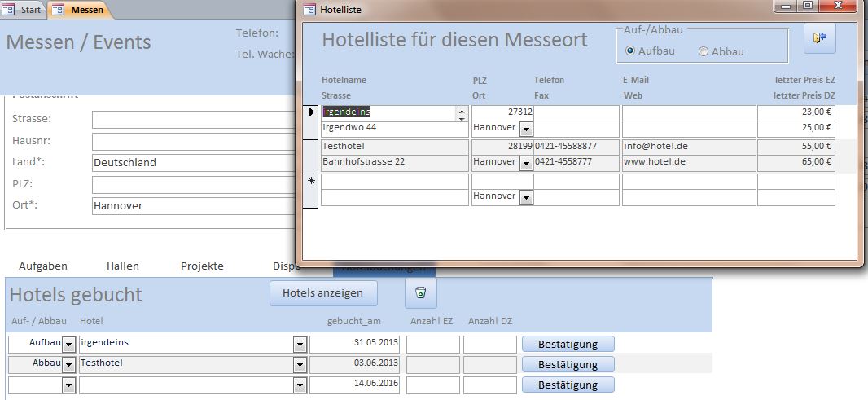Image resolution: width=868 pixels, height=400 pixels.
Task: Click Bestätigung button for irgendeins booking
Action: pyautogui.click(x=568, y=344)
